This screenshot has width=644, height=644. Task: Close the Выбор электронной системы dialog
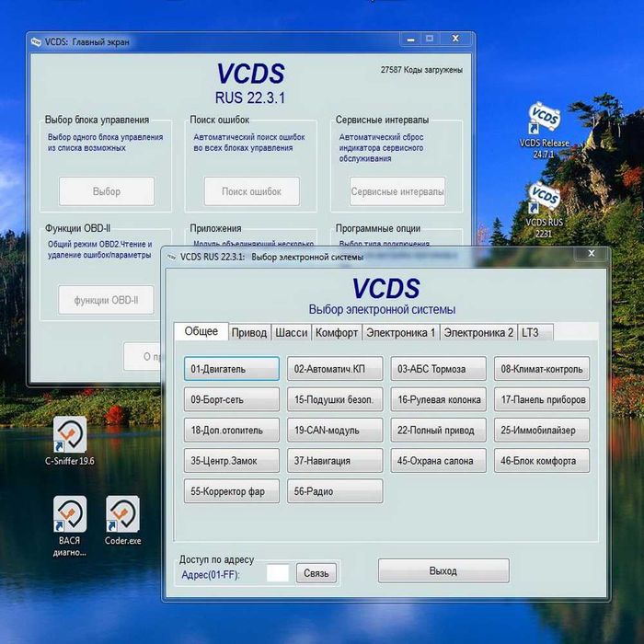(x=592, y=253)
